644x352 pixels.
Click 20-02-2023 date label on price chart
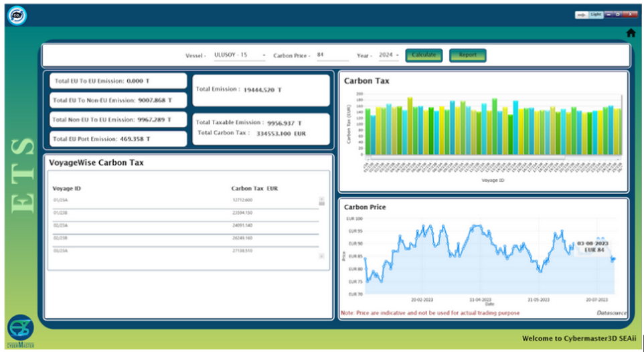point(422,300)
